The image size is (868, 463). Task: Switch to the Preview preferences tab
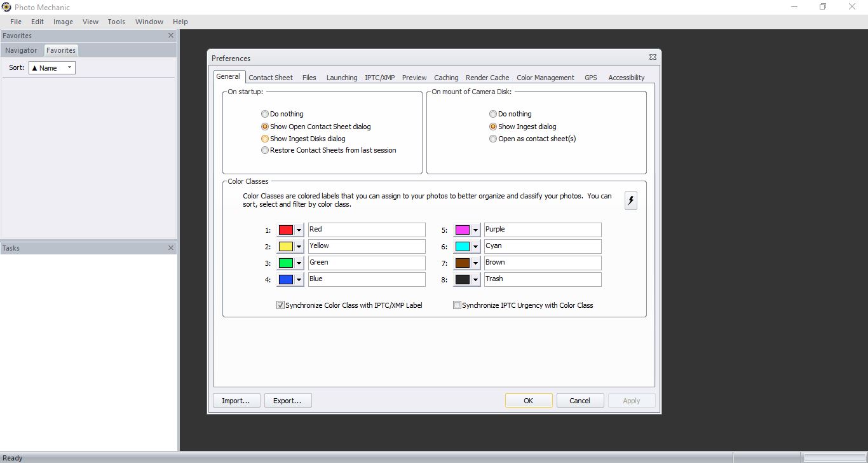tap(414, 78)
